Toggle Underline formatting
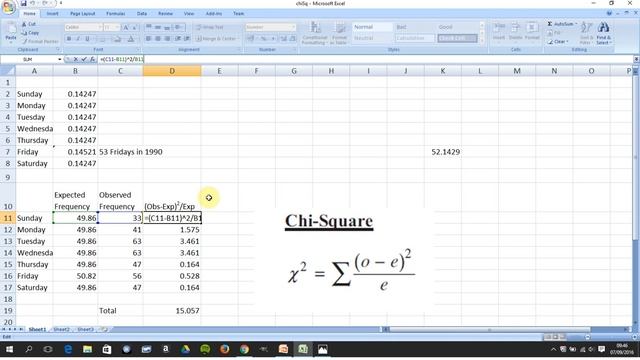Viewport: 640px width, 360px height. click(87, 39)
